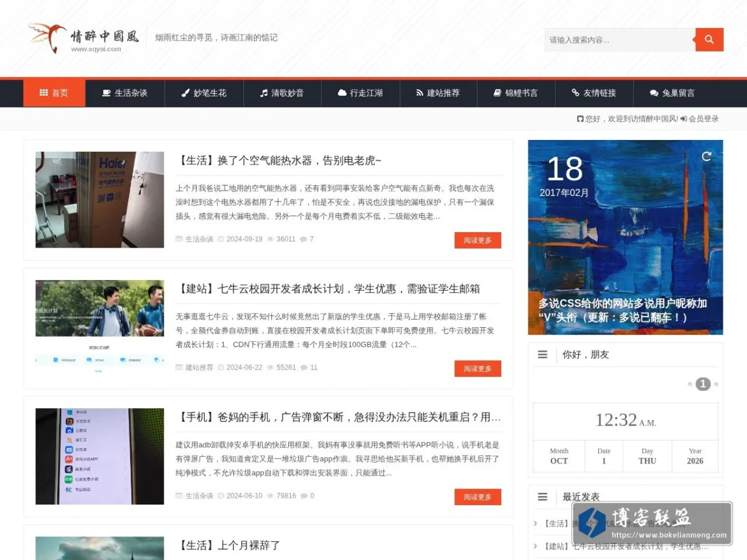
Task: Open the 首页 navigation tab
Action: [x=54, y=93]
